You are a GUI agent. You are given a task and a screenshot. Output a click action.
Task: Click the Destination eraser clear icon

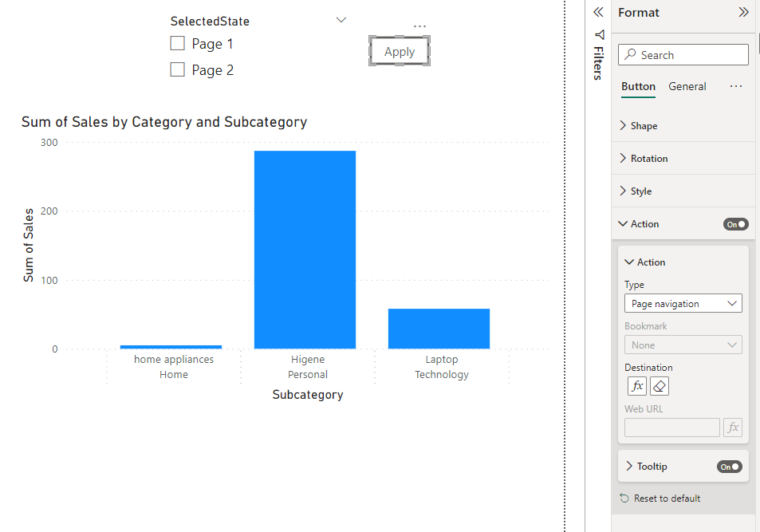(x=660, y=386)
